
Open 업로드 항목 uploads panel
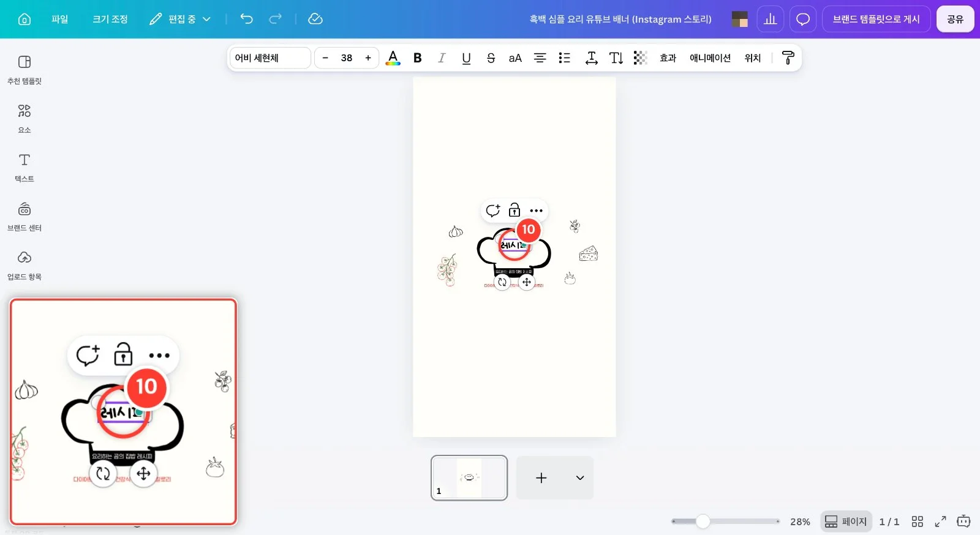[x=24, y=266]
